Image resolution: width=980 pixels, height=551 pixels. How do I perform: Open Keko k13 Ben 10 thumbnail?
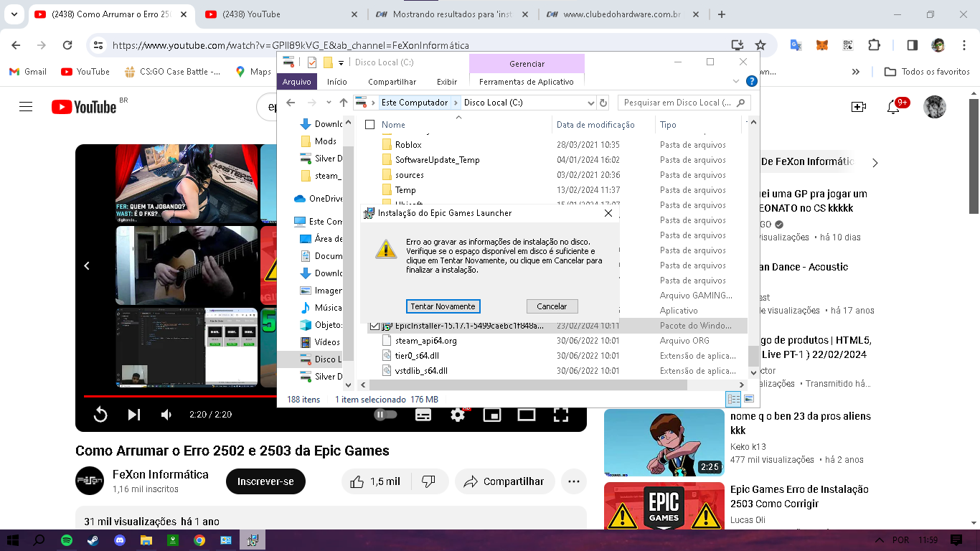[x=664, y=443]
